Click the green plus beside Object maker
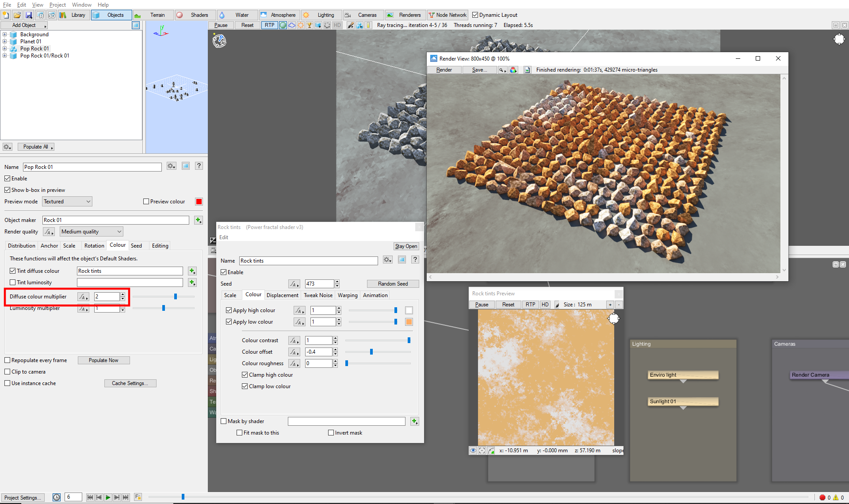The width and height of the screenshot is (849, 504). [x=198, y=220]
